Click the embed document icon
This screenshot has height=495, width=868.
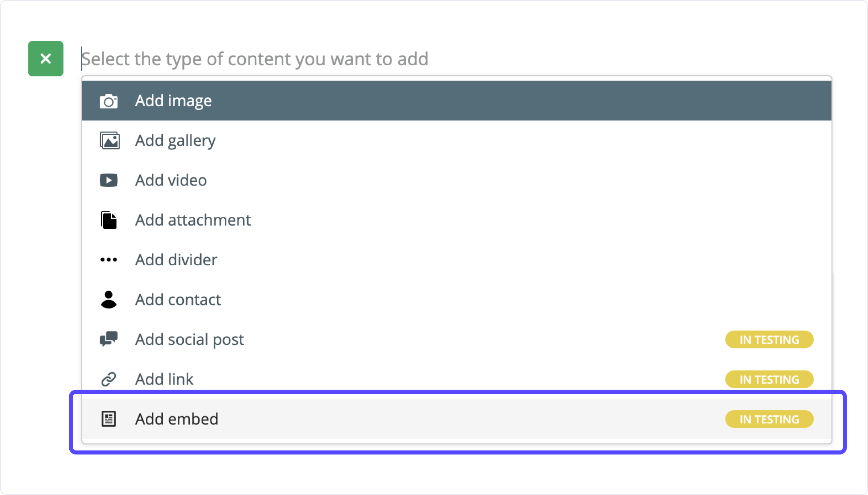(x=108, y=419)
